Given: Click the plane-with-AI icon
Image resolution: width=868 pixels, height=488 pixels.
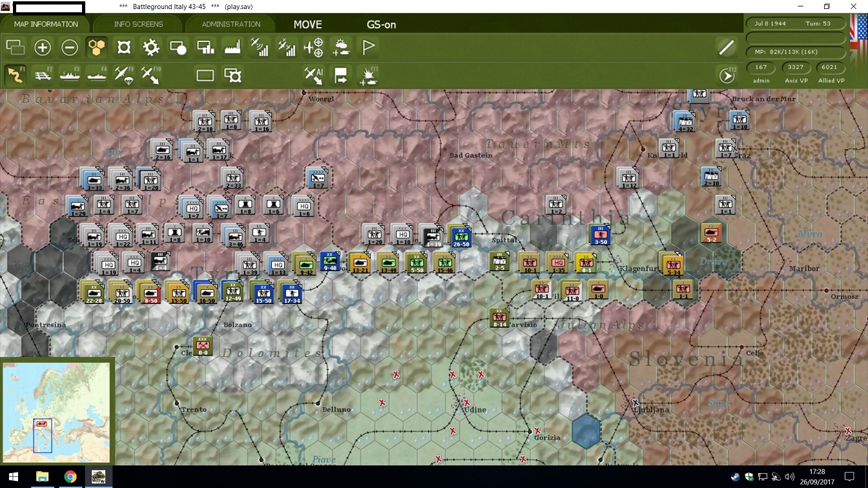Looking at the screenshot, I should 314,76.
